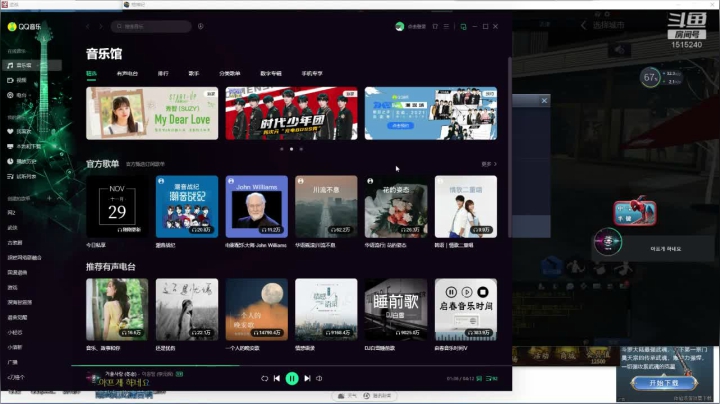Image resolution: width=720 pixels, height=404 pixels.
Task: Close the blue dialog in background window
Action: click(544, 101)
